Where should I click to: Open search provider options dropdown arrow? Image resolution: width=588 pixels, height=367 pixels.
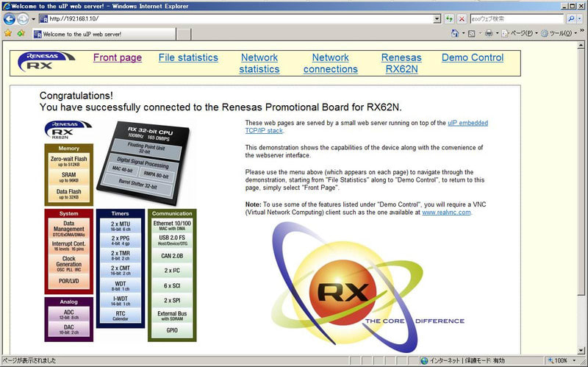[580, 19]
